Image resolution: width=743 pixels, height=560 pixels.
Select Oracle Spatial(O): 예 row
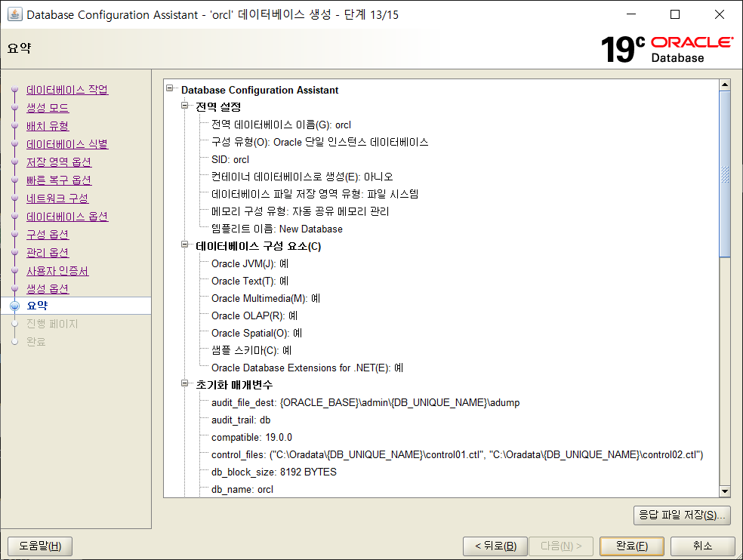click(x=257, y=333)
